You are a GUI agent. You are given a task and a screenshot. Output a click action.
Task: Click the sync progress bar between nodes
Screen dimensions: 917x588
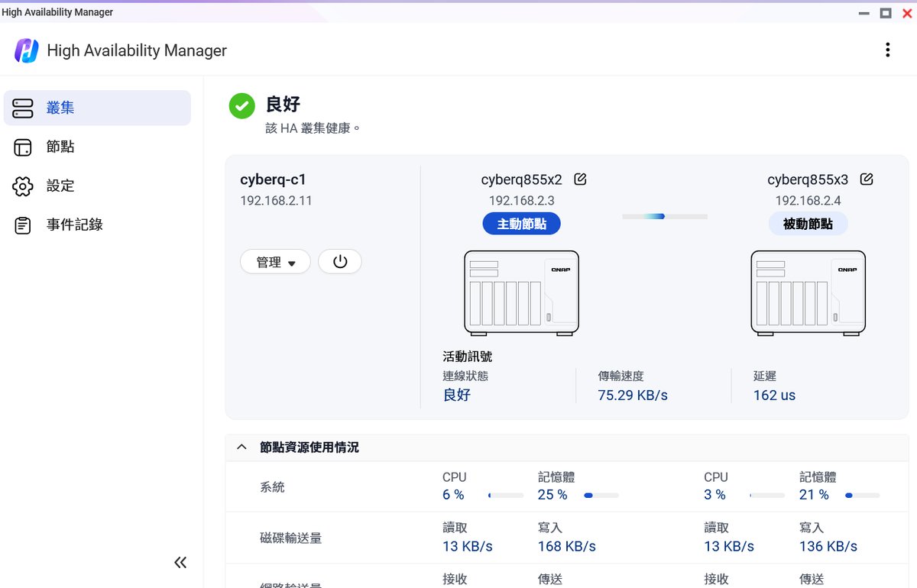tap(664, 217)
